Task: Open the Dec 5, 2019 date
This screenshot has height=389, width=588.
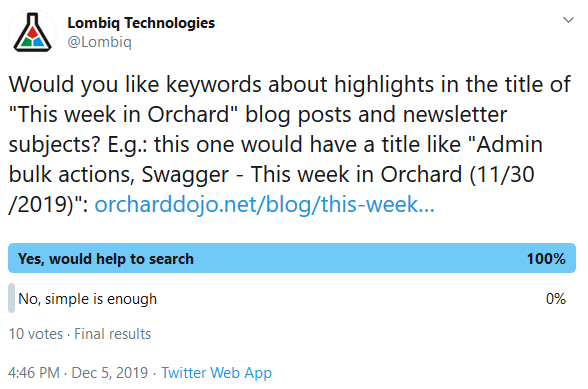Action: 110,373
